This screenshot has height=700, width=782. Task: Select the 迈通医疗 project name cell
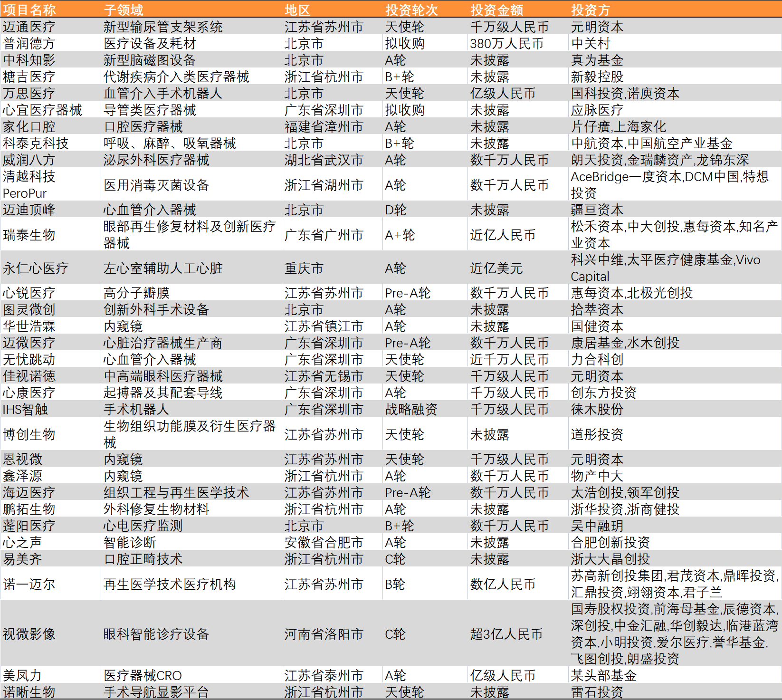pos(29,27)
